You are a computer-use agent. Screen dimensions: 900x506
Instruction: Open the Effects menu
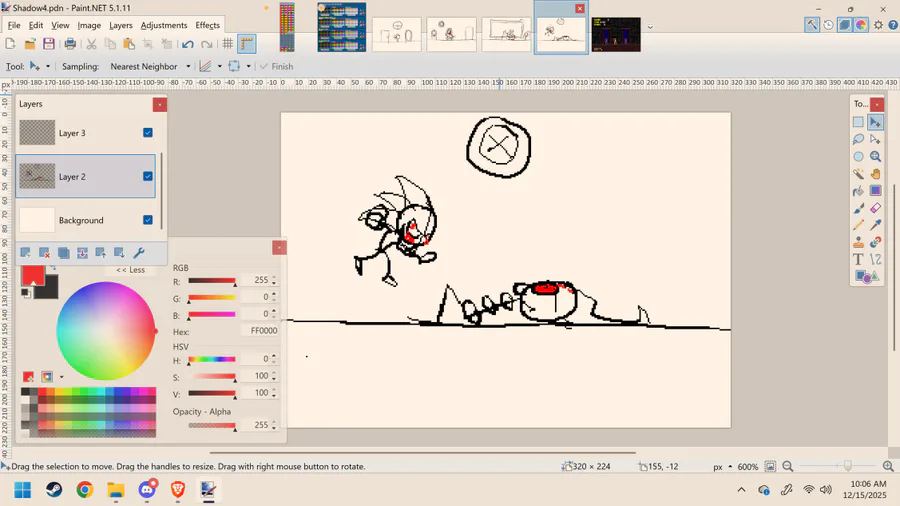coord(207,25)
